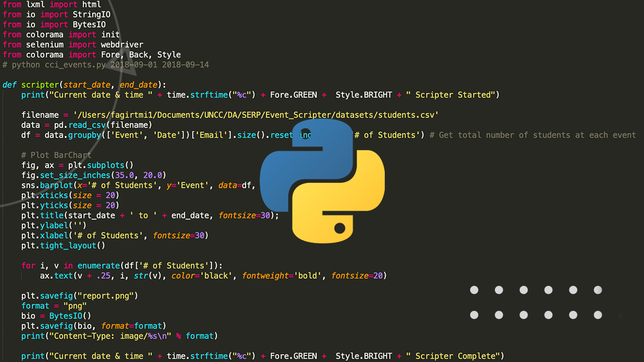Click the last dot in the upper dot row
Viewport: 644px width, 362px height.
click(598, 290)
